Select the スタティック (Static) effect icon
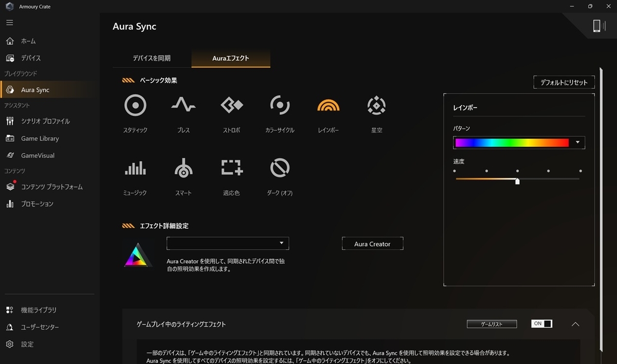Screen dimensions: 617x364 [x=135, y=105]
